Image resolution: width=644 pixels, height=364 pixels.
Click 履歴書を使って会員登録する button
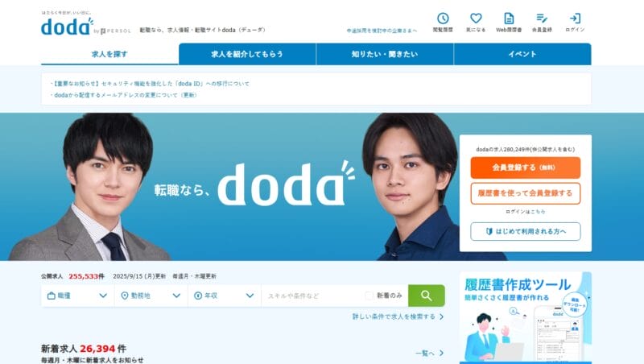coord(526,193)
